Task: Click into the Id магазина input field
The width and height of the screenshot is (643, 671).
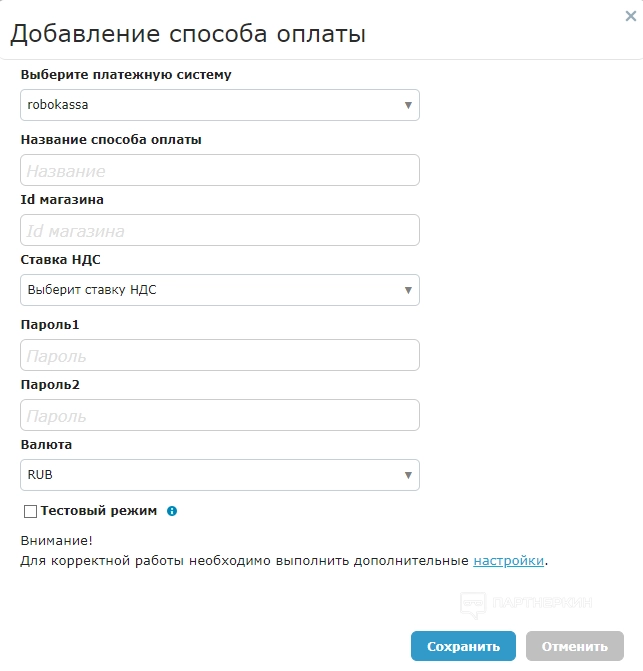Action: pos(219,230)
